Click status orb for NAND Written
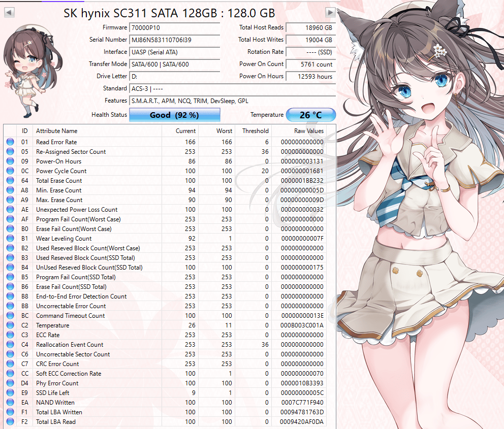This screenshot has height=429, width=504. 10,402
